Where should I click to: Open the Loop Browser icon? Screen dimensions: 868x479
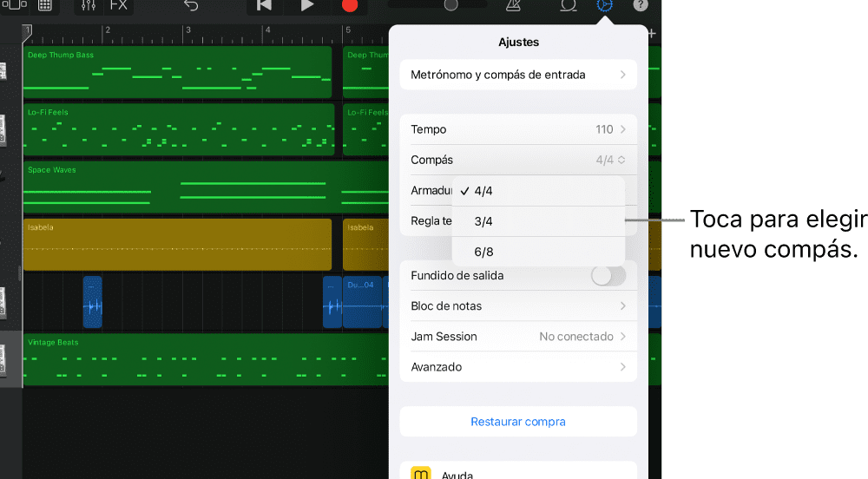point(568,5)
